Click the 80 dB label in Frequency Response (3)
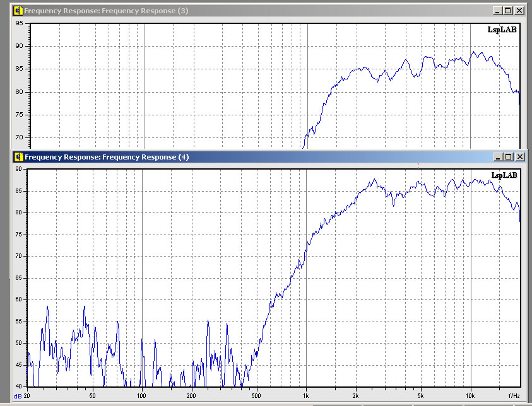532x406 pixels. (19, 92)
